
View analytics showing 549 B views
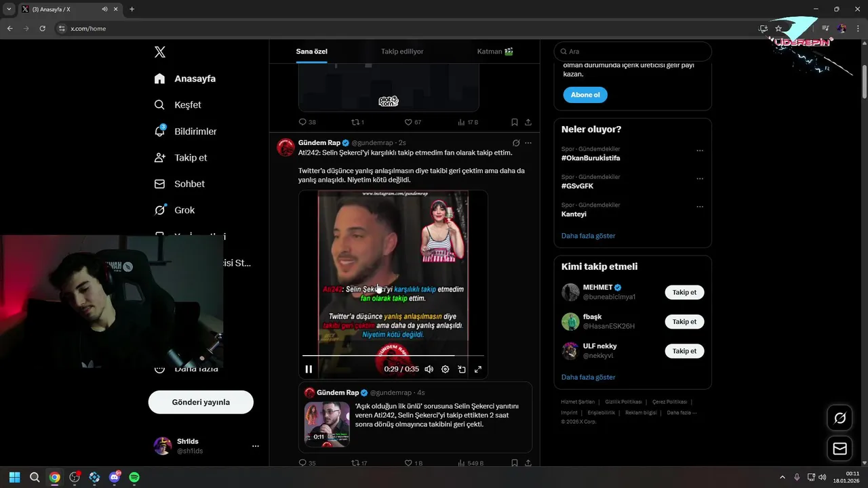pyautogui.click(x=471, y=464)
